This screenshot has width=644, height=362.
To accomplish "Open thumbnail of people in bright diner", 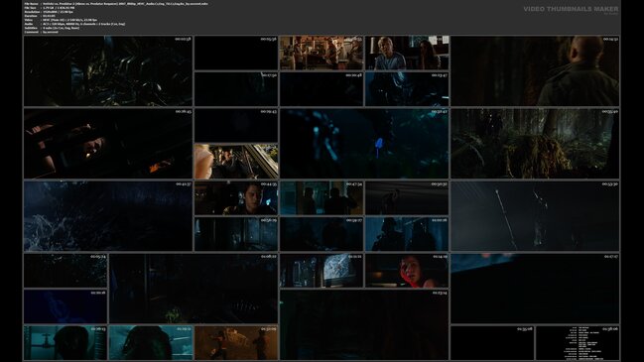I will (x=322, y=53).
